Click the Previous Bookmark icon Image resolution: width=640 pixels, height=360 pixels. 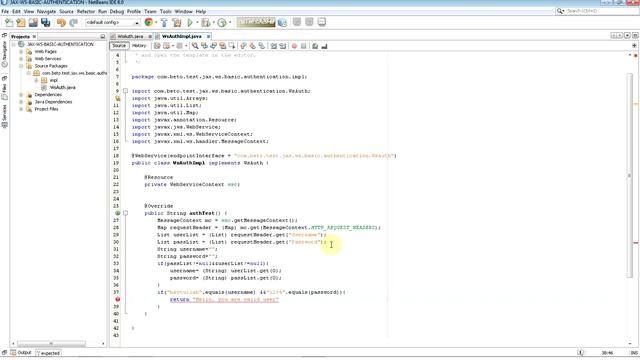(x=243, y=46)
